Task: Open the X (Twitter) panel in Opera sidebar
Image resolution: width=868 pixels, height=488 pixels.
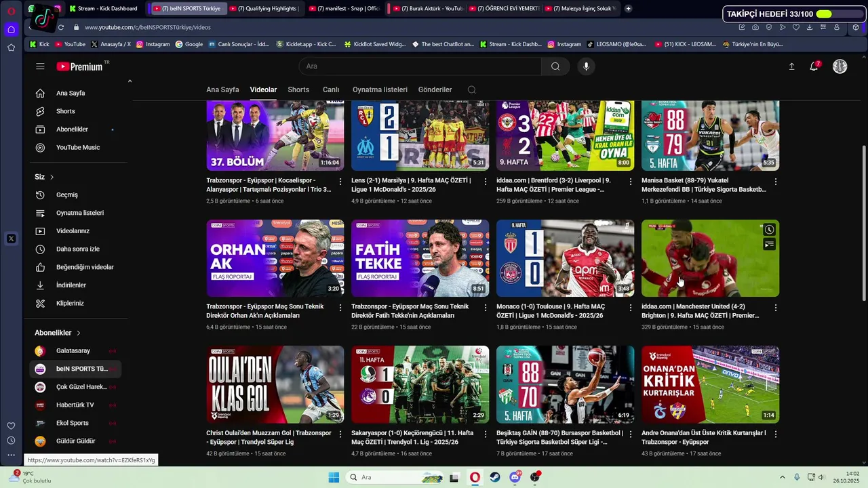Action: (x=11, y=239)
